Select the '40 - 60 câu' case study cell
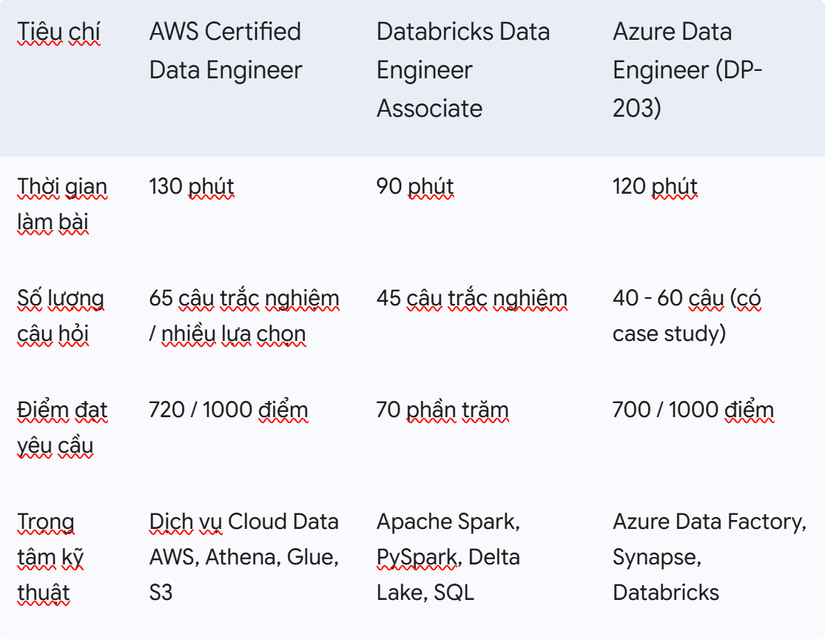 coord(687,316)
